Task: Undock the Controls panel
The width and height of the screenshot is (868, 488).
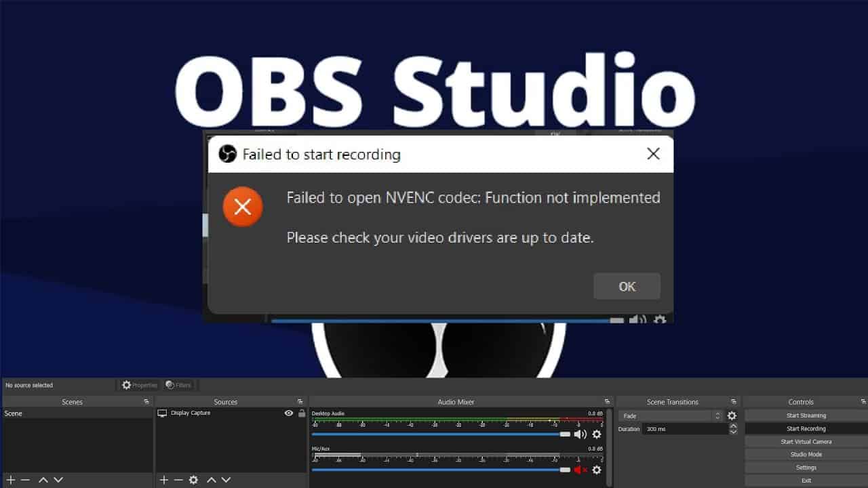Action: 863,402
